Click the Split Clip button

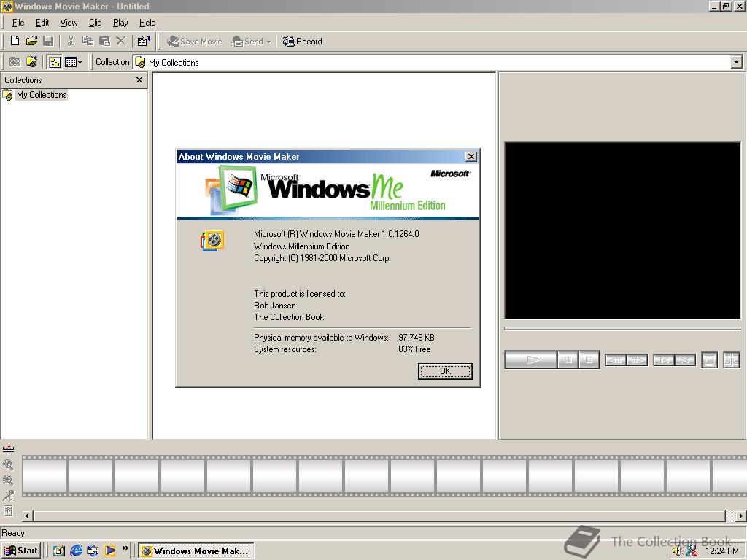click(731, 360)
